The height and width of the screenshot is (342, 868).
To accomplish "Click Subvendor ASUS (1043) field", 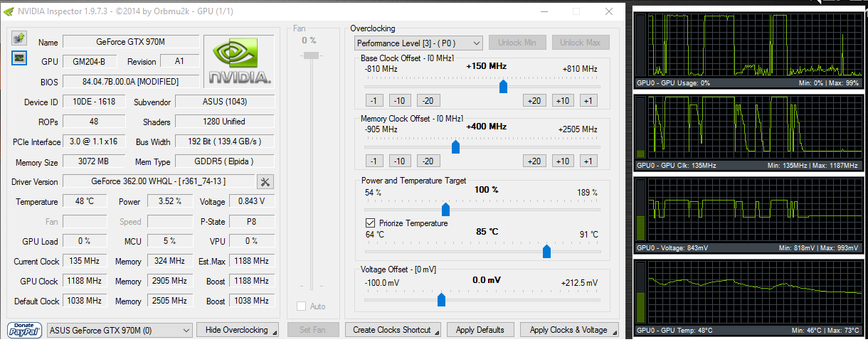I will click(x=224, y=102).
